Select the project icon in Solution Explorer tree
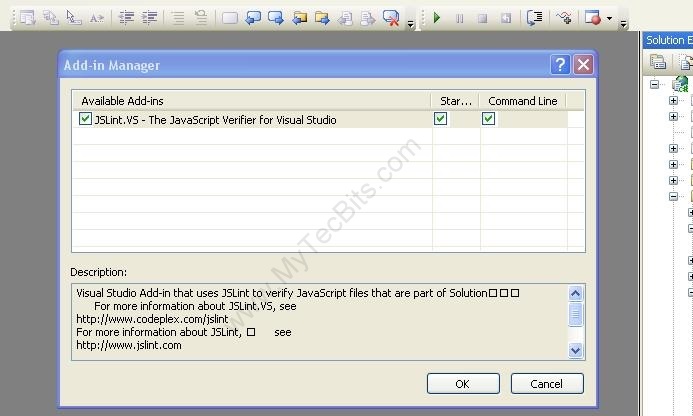This screenshot has height=416, width=693. tap(681, 84)
